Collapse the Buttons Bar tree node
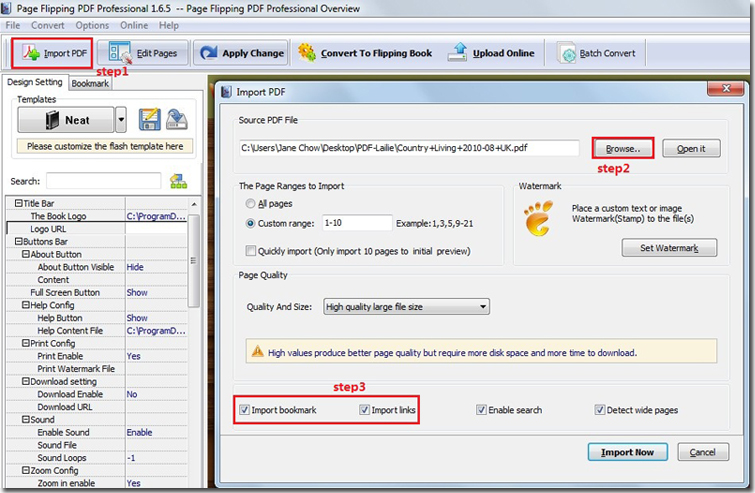The width and height of the screenshot is (755, 493). pyautogui.click(x=18, y=241)
